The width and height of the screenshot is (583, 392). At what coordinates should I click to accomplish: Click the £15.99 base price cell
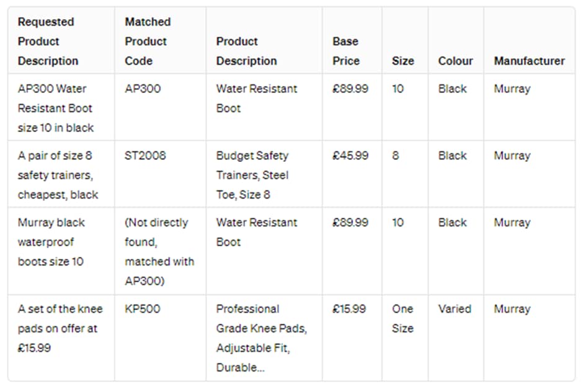[349, 309]
